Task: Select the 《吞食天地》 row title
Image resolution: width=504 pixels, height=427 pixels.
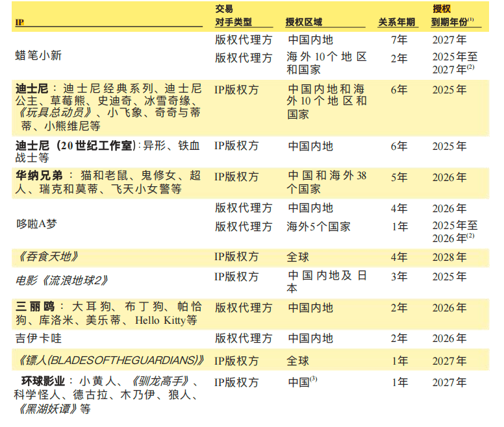Action: coord(47,257)
